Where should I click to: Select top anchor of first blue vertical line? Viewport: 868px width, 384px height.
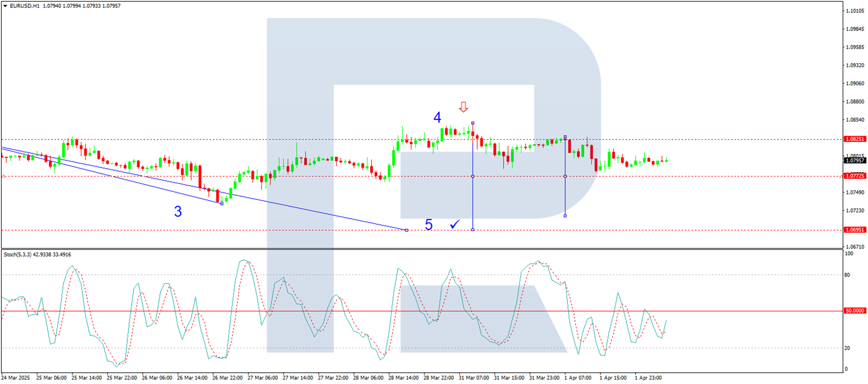[x=473, y=123]
